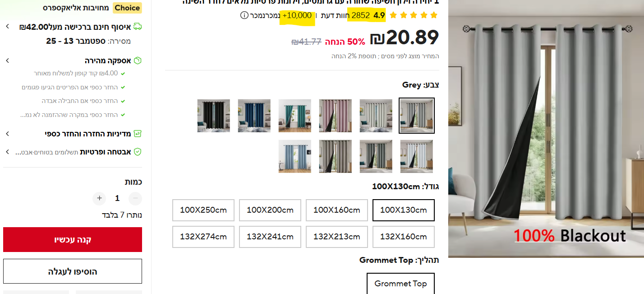
Task: Click the free pickup truck icon
Action: (138, 27)
